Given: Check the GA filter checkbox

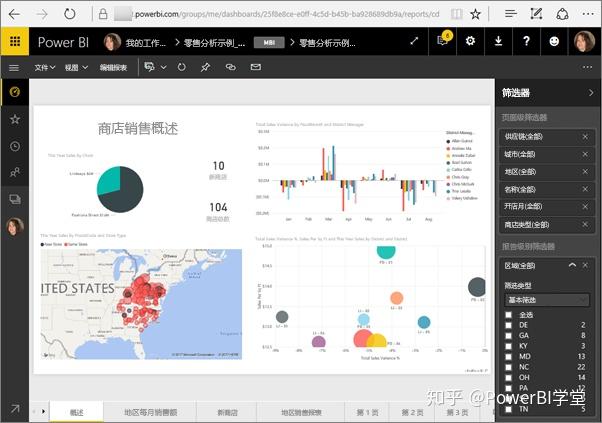Looking at the screenshot, I should coord(509,335).
